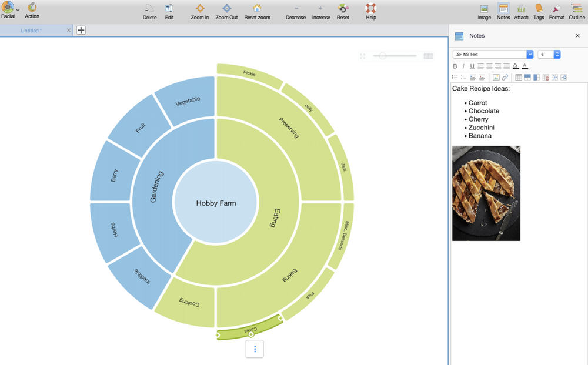This screenshot has height=365, width=588.
Task: Open the Help lifebuoy icon
Action: tap(370, 9)
